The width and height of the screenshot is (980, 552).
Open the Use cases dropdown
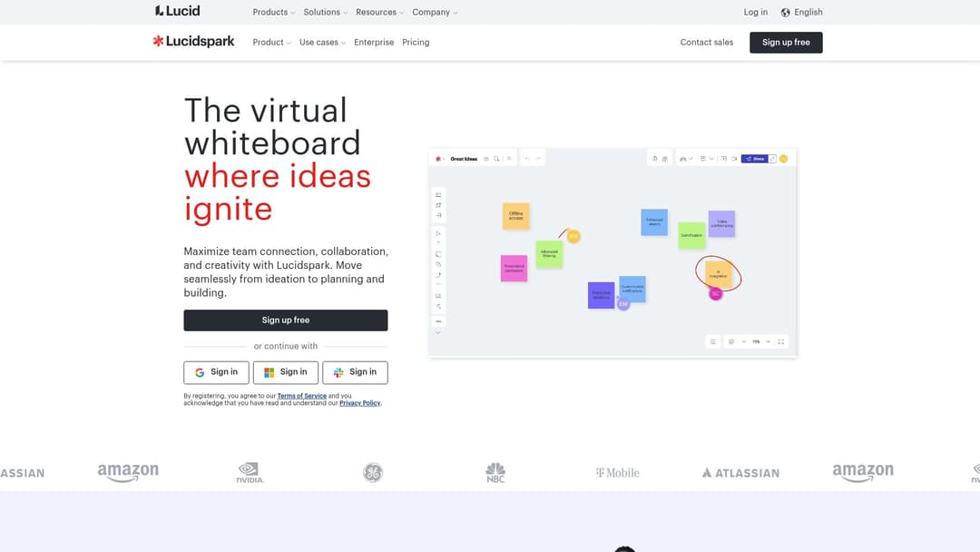pos(322,43)
